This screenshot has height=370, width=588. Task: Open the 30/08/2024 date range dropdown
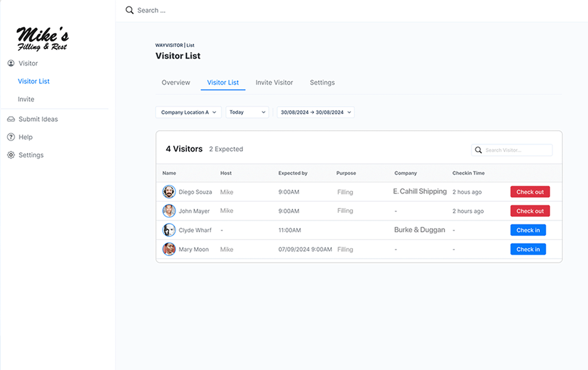[x=316, y=112]
